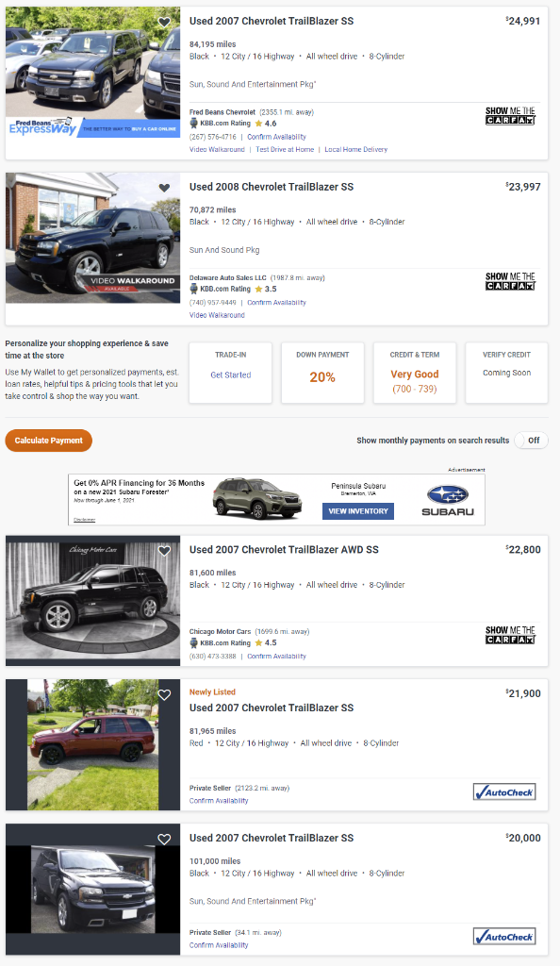Open CARFAX report for Delaware Auto Sales listing
The height and width of the screenshot is (966, 560).
(510, 281)
